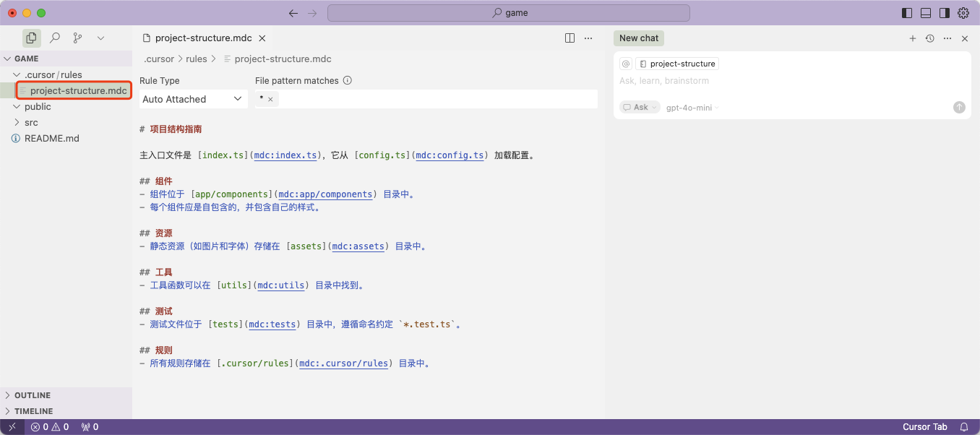Click project-structure.mdc breadcrumb segment
The width and height of the screenshot is (980, 435).
pos(283,59)
